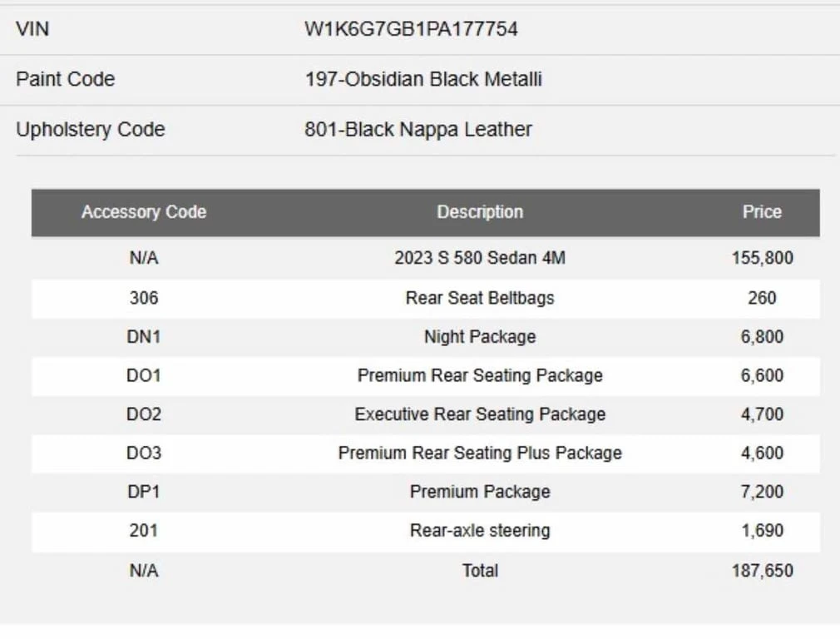Click the 197-Obsidian Black Metalli value
Screen dimensions: 840x639
(x=423, y=79)
